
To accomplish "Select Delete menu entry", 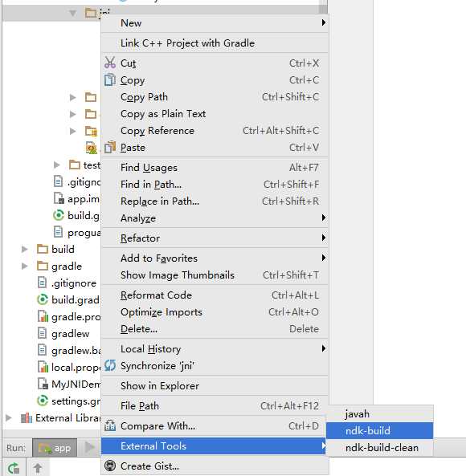I will pyautogui.click(x=215, y=329).
